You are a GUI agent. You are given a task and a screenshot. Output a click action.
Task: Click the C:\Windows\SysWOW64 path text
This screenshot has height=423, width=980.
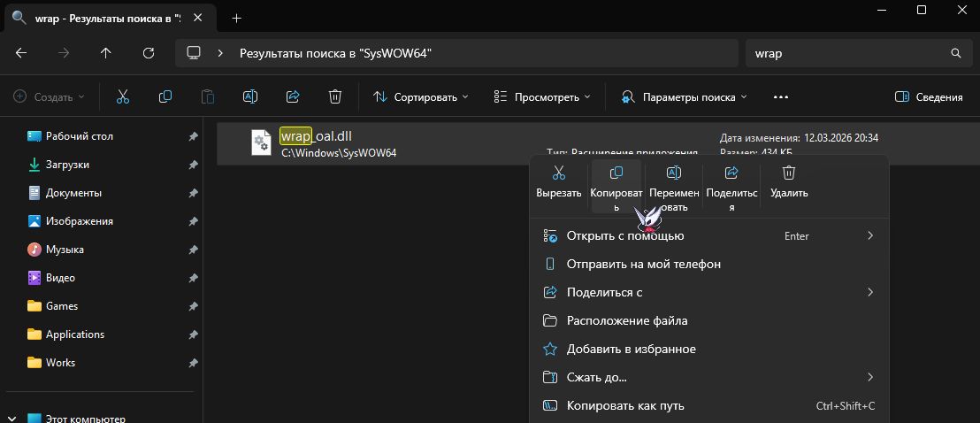(339, 153)
